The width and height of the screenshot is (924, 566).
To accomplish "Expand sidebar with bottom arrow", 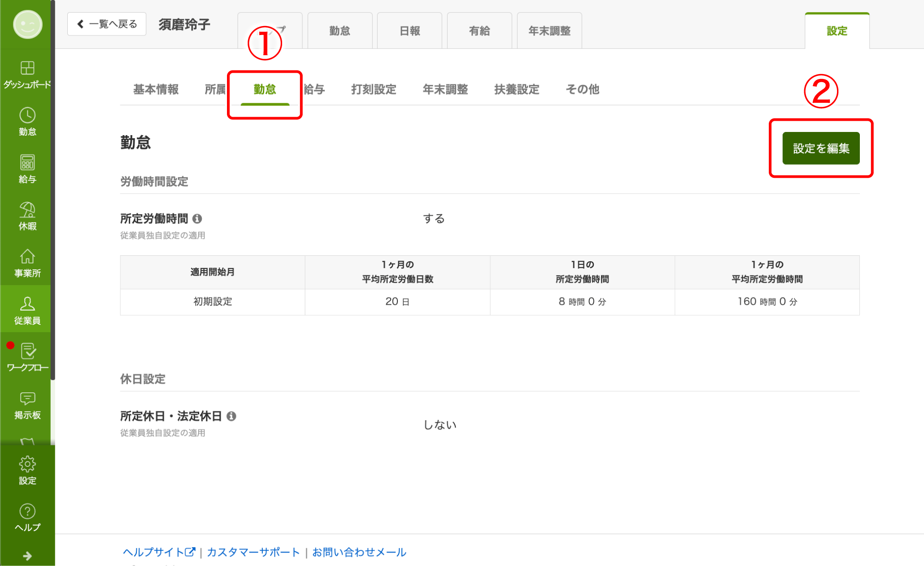I will click(x=27, y=556).
